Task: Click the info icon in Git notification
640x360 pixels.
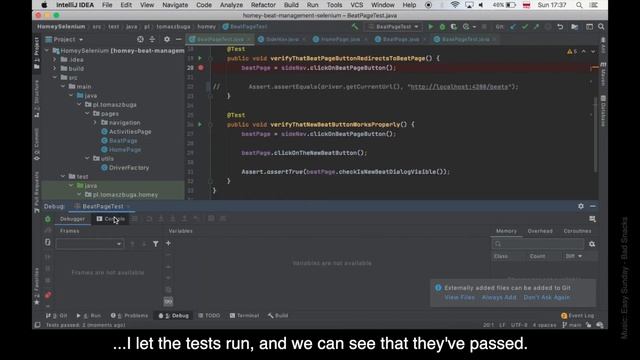Action: (438, 288)
